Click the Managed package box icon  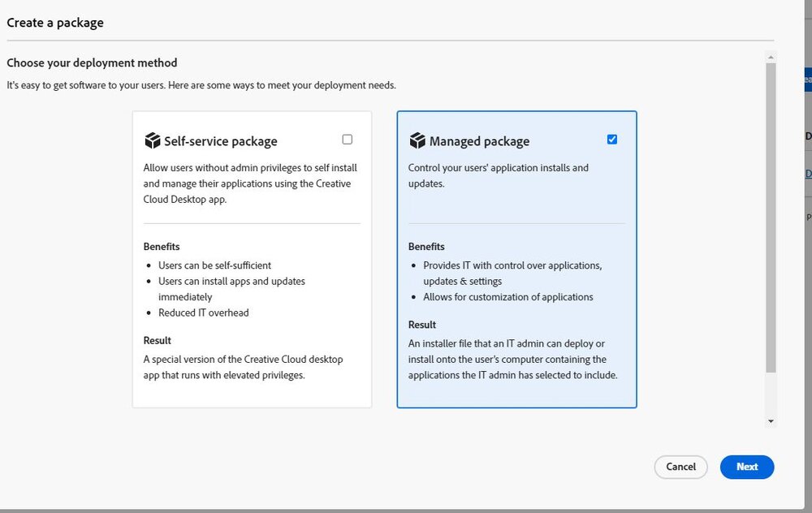[417, 140]
